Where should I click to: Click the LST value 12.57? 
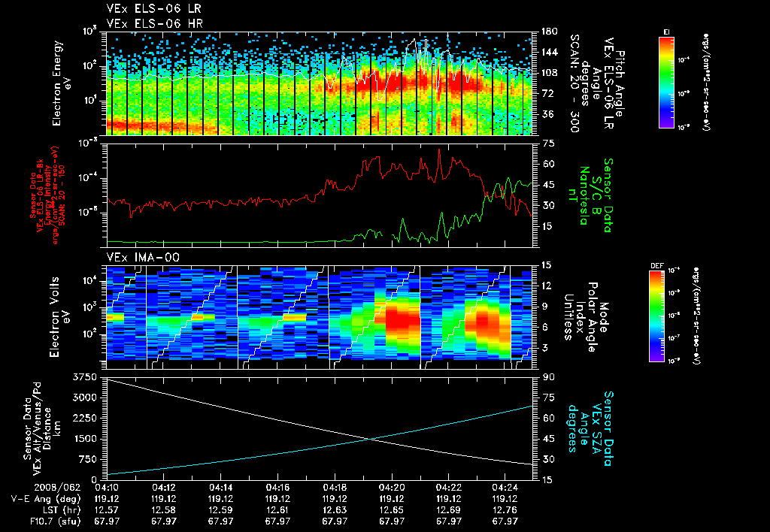tap(107, 510)
